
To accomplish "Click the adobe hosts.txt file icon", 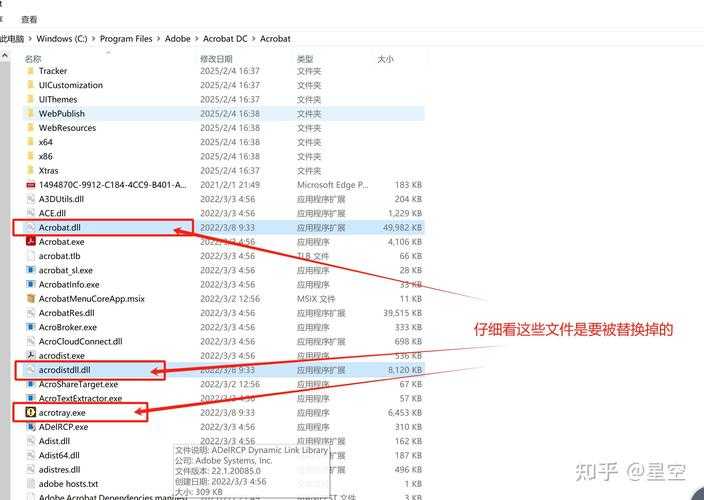I will 30,484.
